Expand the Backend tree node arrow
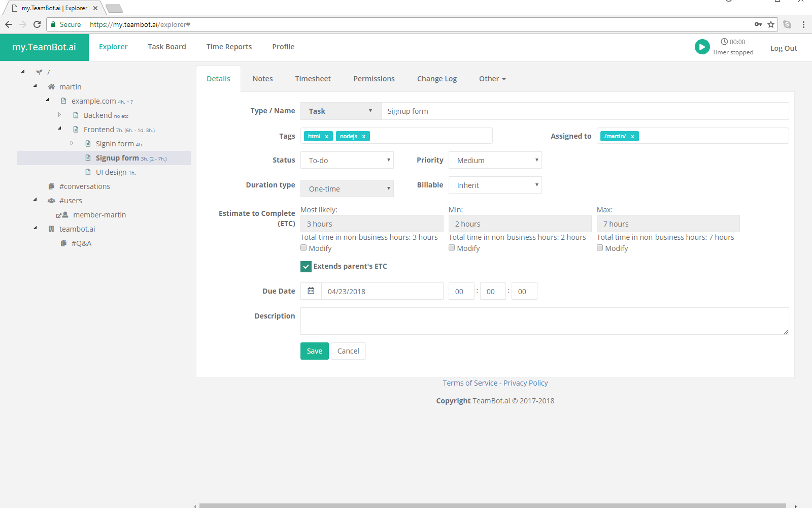This screenshot has width=812, height=508. tap(59, 115)
